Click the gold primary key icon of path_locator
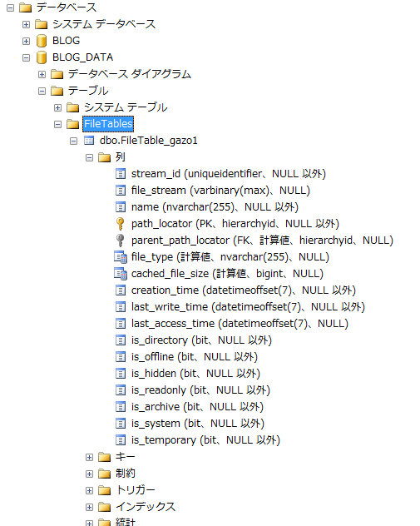Image resolution: width=420 pixels, height=526 pixels. (120, 224)
